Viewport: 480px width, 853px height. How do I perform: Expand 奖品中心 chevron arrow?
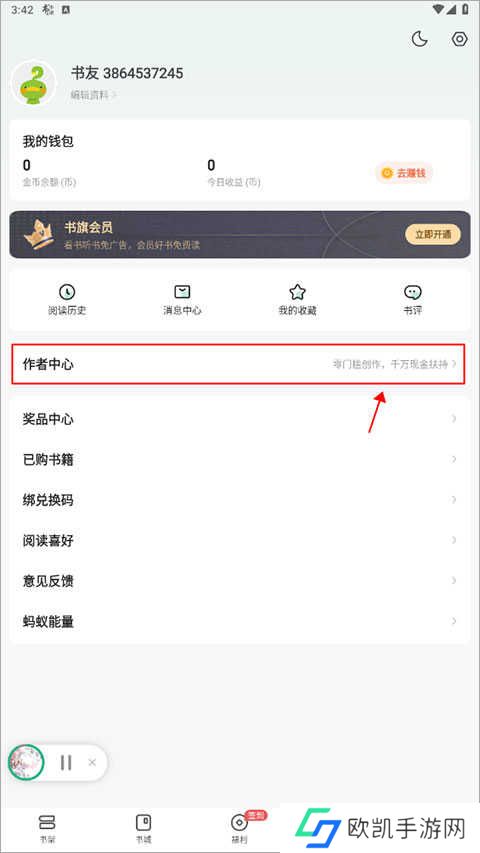click(x=454, y=419)
